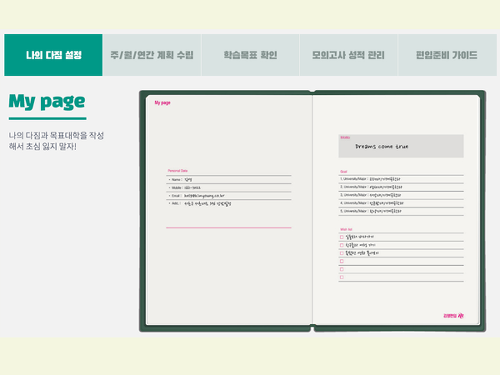Click the small pink My page label in notebook
Image resolution: width=500 pixels, height=375 pixels.
[x=162, y=103]
